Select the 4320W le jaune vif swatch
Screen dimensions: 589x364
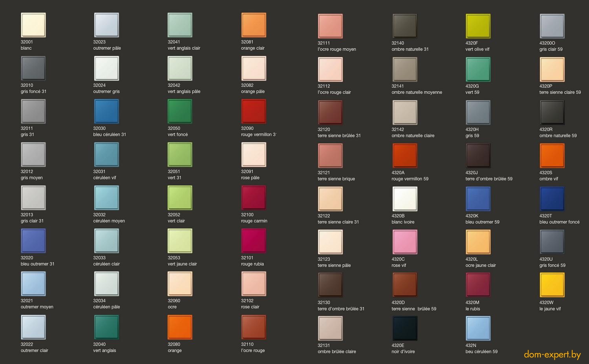[x=552, y=285]
